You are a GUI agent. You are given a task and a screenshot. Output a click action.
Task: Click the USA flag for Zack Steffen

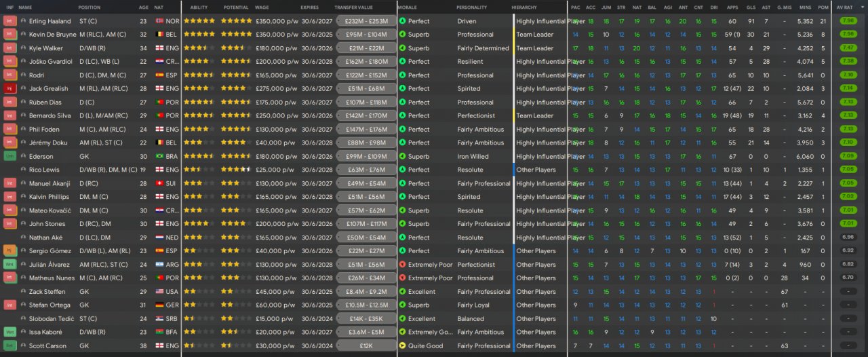point(159,291)
